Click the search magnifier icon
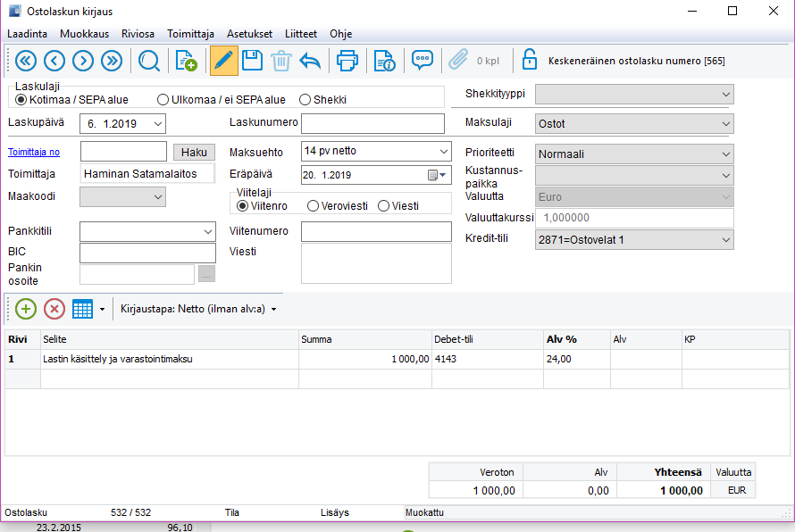The image size is (795, 532). (x=149, y=61)
